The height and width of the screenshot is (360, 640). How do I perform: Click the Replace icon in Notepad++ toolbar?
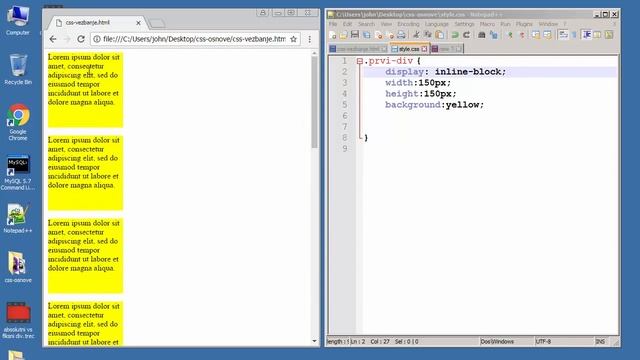493,35
